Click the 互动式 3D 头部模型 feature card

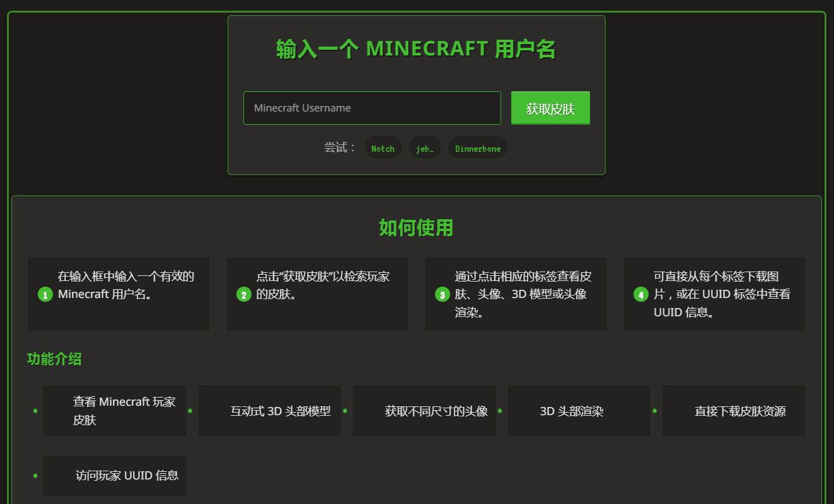[x=269, y=411]
